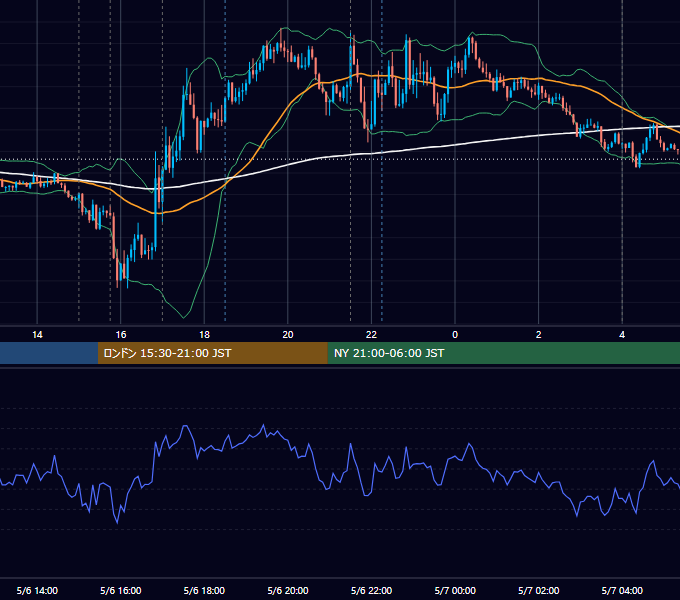Click the '5/7 04:00' label on the lower axis
The image size is (680, 600).
(x=622, y=590)
